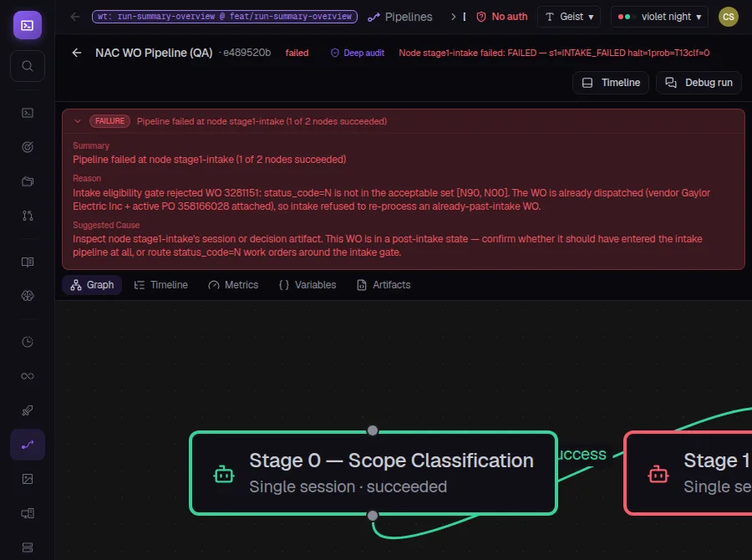This screenshot has height=560, width=752.
Task: Open the CS user avatar menu
Action: (728, 17)
